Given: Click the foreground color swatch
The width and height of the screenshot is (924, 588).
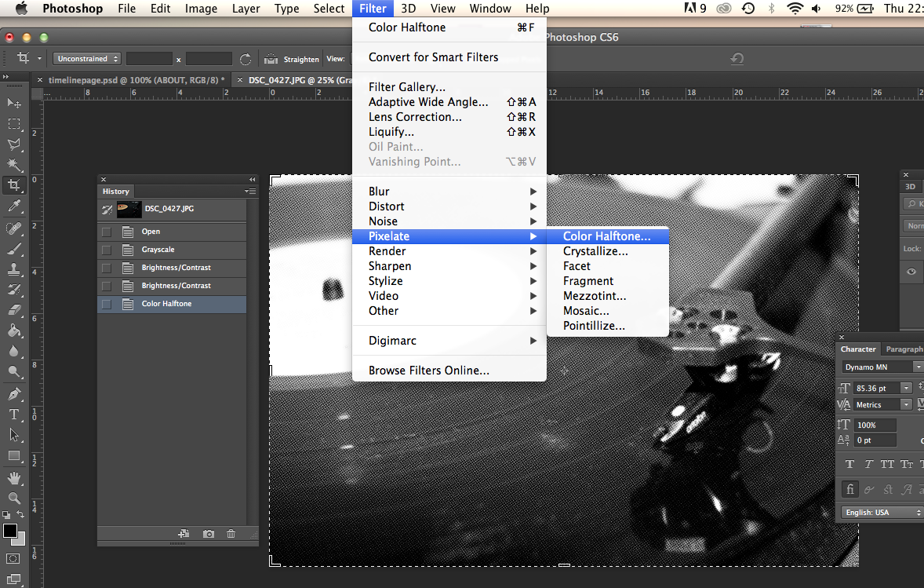Looking at the screenshot, I should click(10, 531).
